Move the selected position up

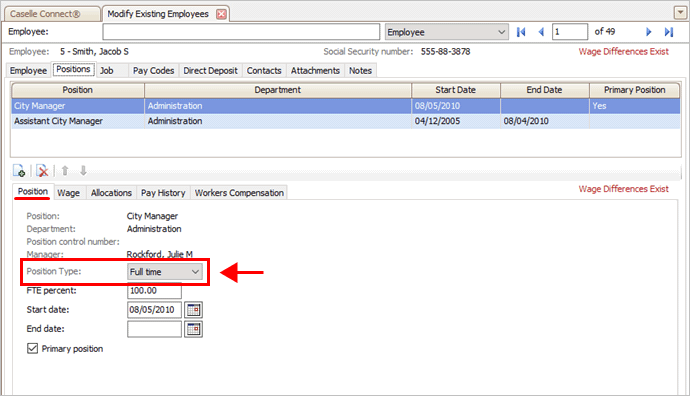pyautogui.click(x=65, y=171)
